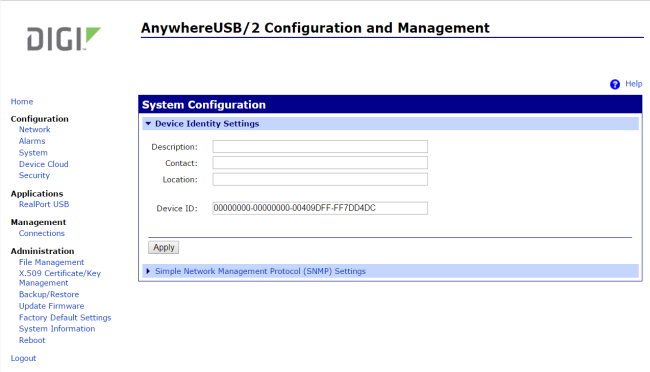Image resolution: width=650 pixels, height=372 pixels.
Task: Open Network configuration
Action: tap(34, 129)
